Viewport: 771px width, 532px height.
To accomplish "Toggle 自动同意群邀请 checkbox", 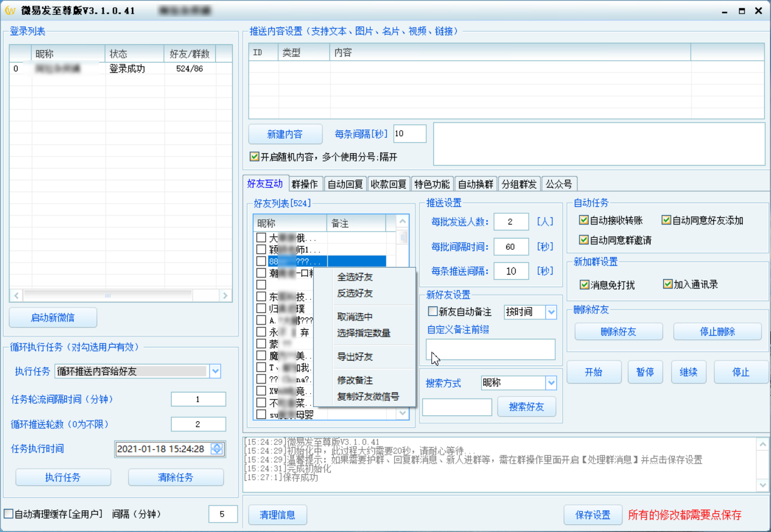I will [584, 240].
